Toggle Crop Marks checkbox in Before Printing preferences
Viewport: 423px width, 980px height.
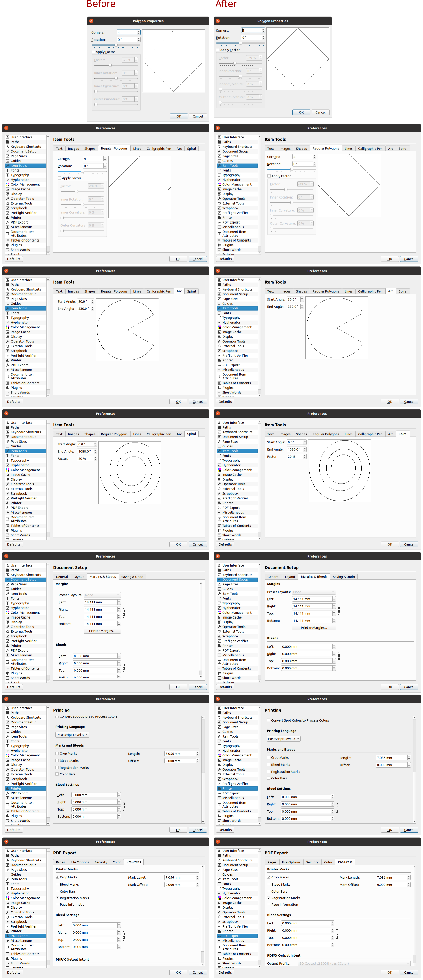tap(57, 753)
